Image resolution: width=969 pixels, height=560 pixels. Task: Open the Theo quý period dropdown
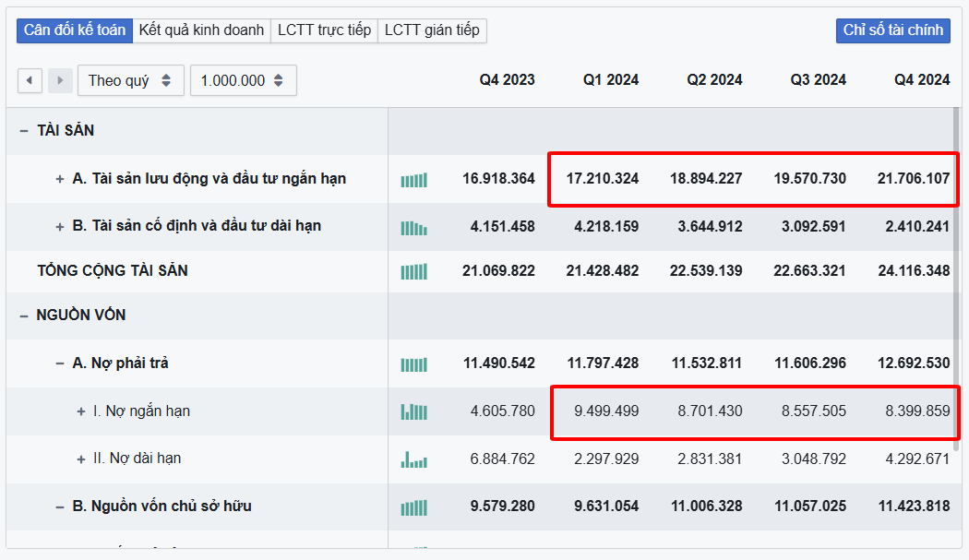pos(130,80)
